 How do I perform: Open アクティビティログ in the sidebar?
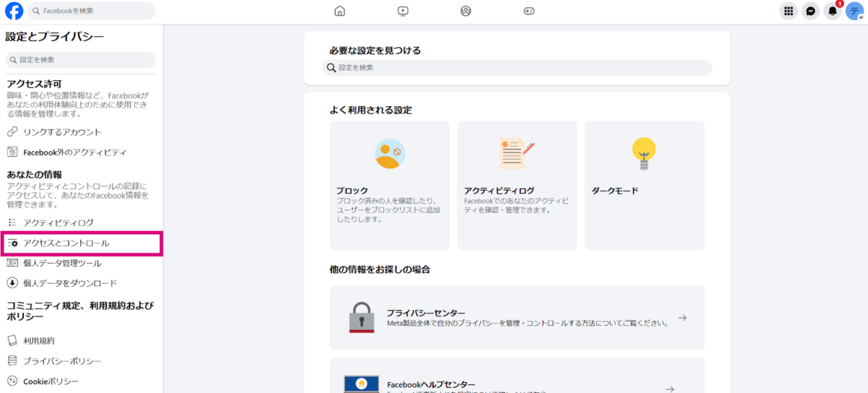[59, 223]
